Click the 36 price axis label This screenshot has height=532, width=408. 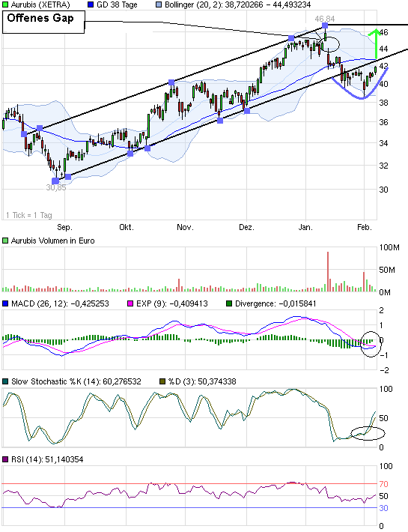point(383,122)
